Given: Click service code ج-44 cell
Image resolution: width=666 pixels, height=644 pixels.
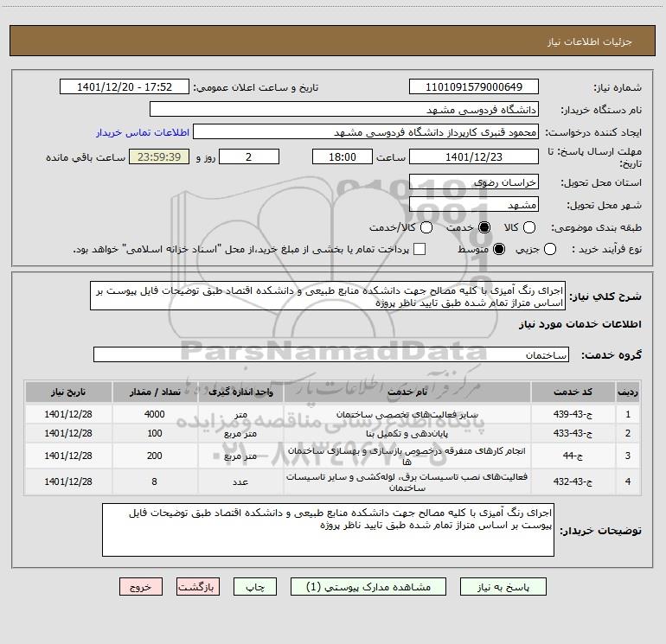Looking at the screenshot, I should click(573, 456).
